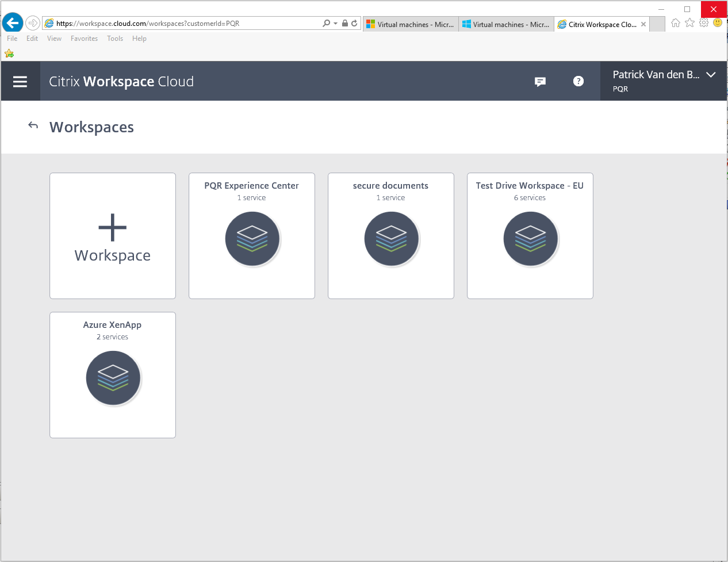
Task: Open the Help menu
Action: tap(139, 39)
